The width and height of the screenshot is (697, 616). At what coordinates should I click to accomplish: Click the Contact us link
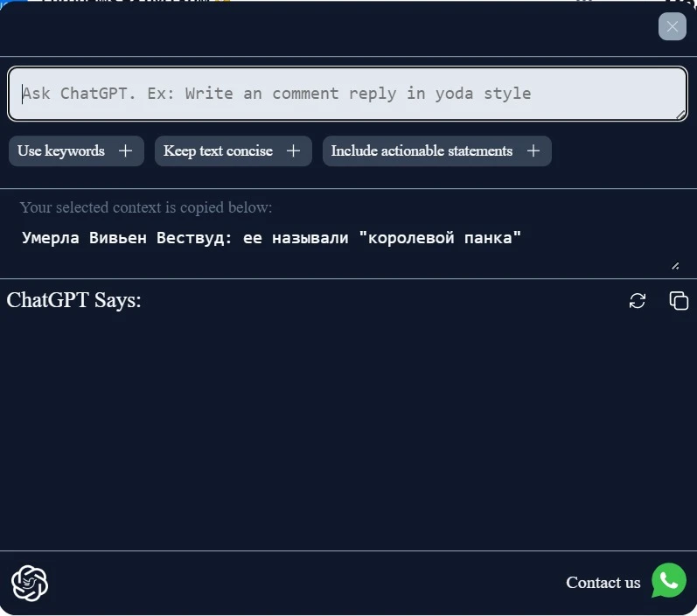pos(603,583)
